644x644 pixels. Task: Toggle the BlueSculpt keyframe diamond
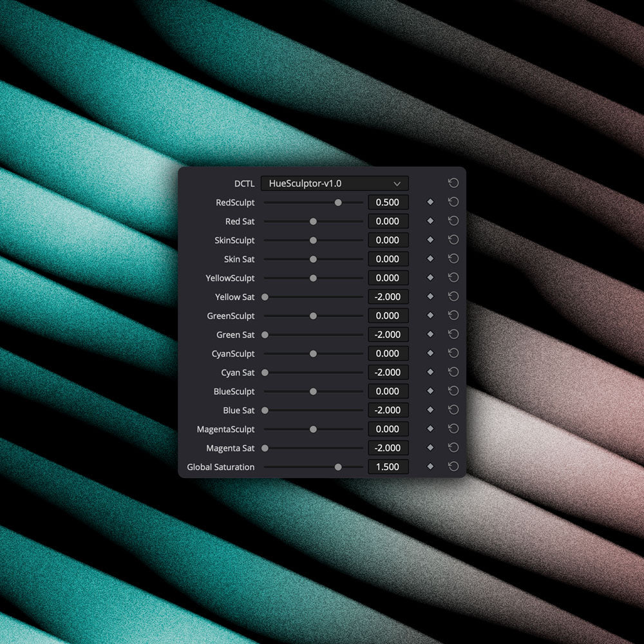[x=430, y=391]
